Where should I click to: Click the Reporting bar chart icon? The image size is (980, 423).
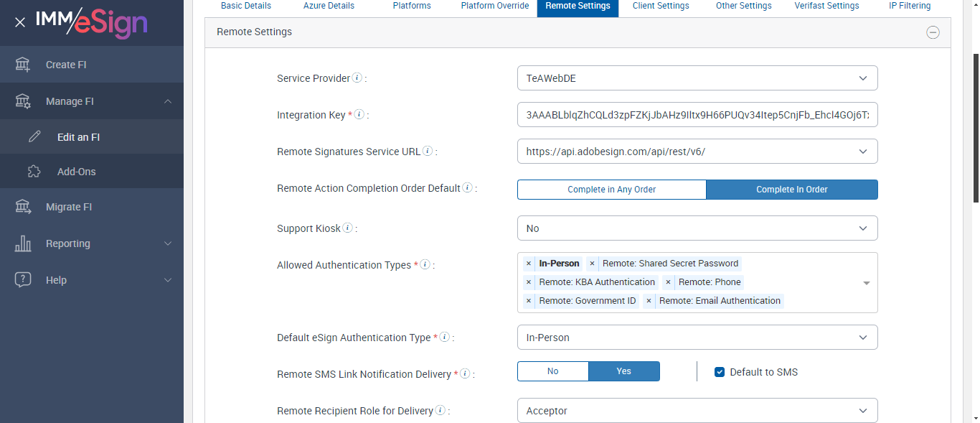tap(23, 243)
